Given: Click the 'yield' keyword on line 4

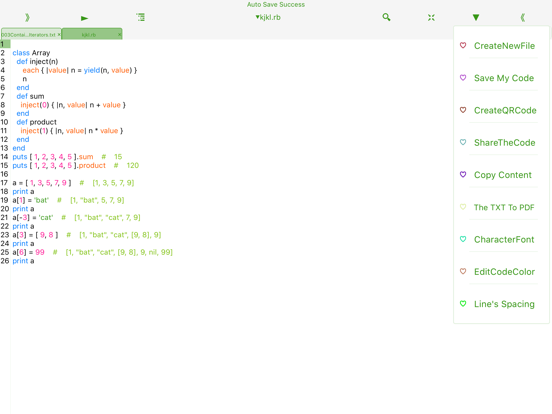Looking at the screenshot, I should point(92,70).
